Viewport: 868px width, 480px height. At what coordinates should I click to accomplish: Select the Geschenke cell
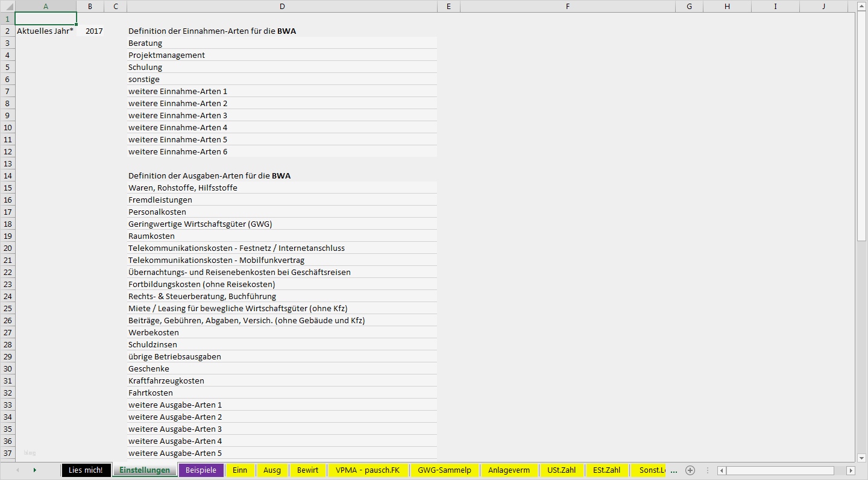click(282, 368)
